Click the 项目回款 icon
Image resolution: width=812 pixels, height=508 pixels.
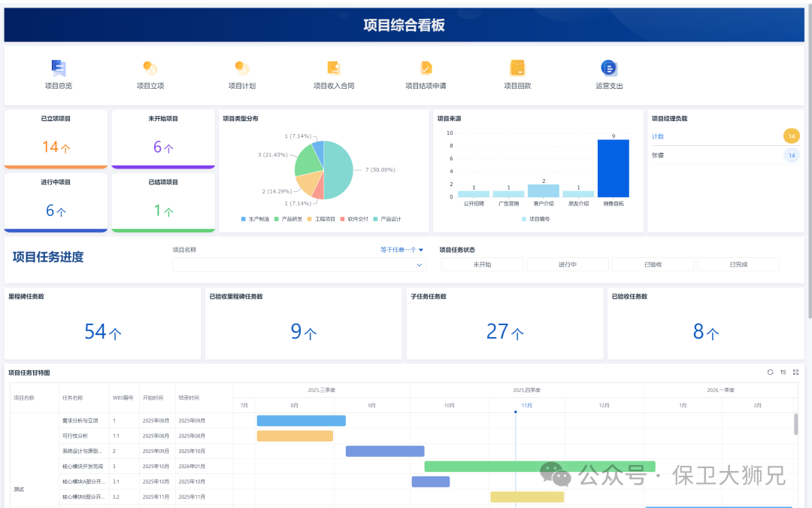point(517,68)
